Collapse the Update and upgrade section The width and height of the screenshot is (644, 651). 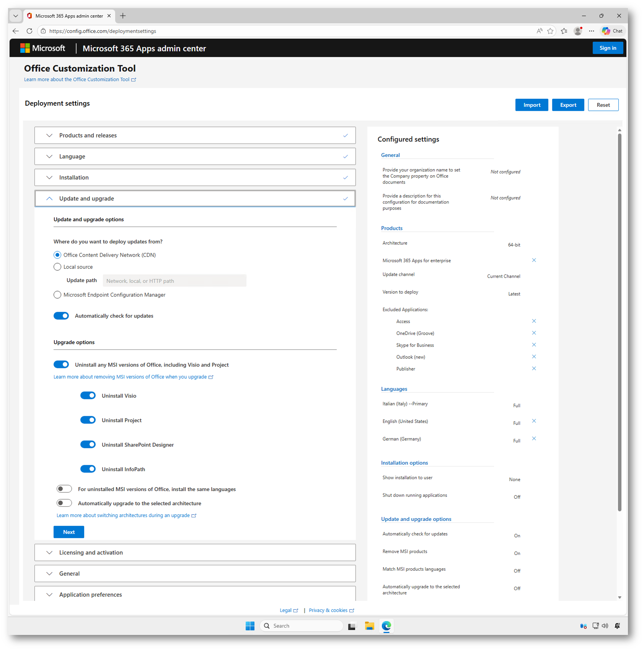tap(195, 199)
